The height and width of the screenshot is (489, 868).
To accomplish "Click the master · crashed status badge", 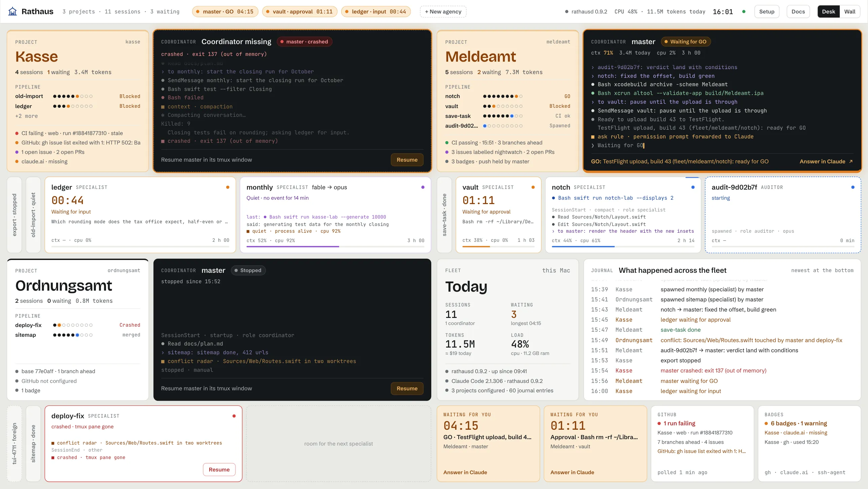I will [304, 41].
